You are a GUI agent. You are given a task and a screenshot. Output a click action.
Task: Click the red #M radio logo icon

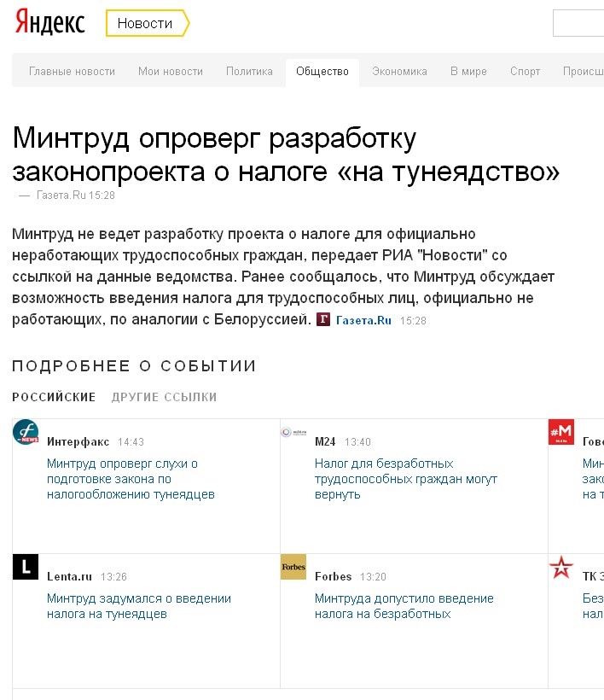pos(561,432)
